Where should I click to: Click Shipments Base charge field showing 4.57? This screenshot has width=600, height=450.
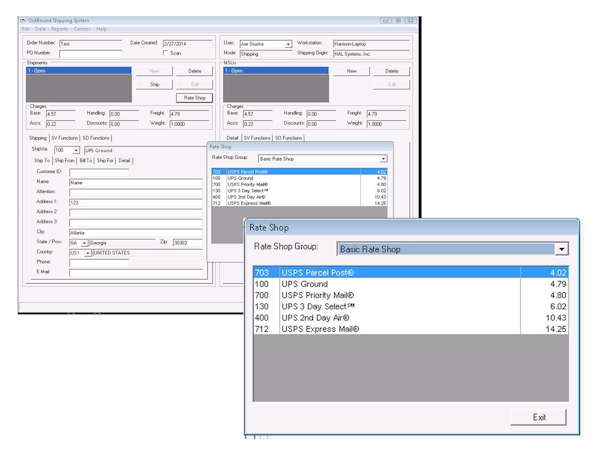[x=61, y=114]
